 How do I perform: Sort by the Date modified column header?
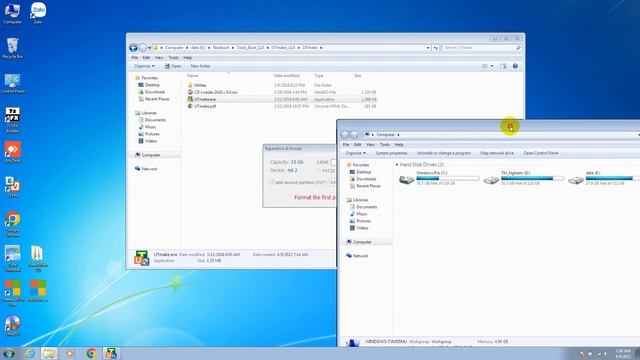[x=287, y=76]
